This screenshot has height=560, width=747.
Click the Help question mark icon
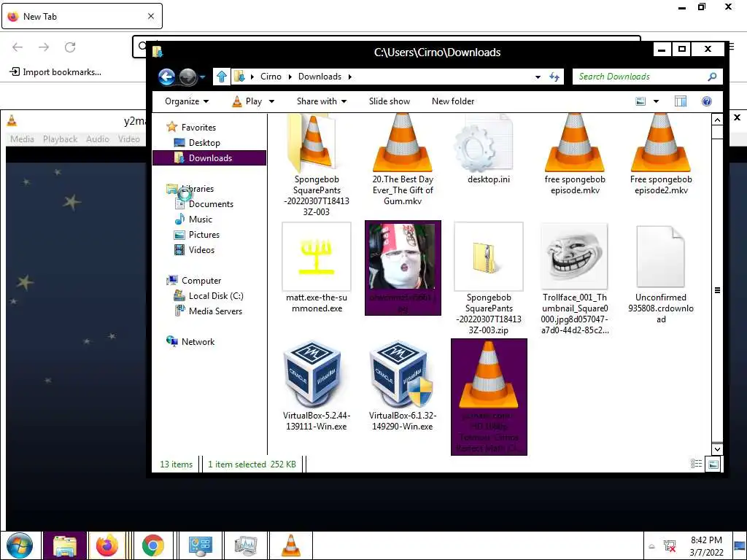click(x=707, y=101)
